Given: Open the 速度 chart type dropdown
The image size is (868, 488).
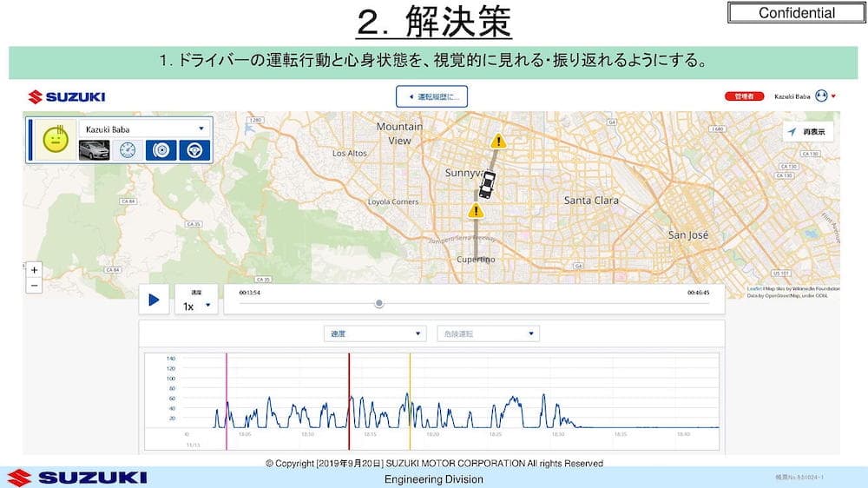Looking at the screenshot, I should (x=375, y=333).
